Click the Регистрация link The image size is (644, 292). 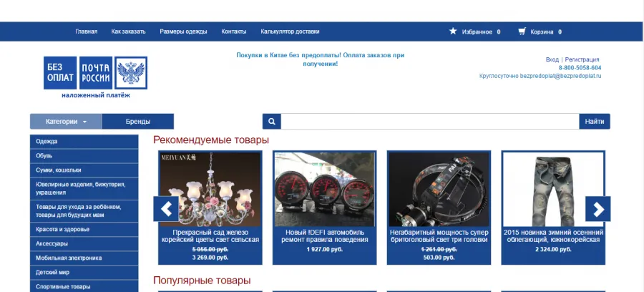pyautogui.click(x=582, y=59)
